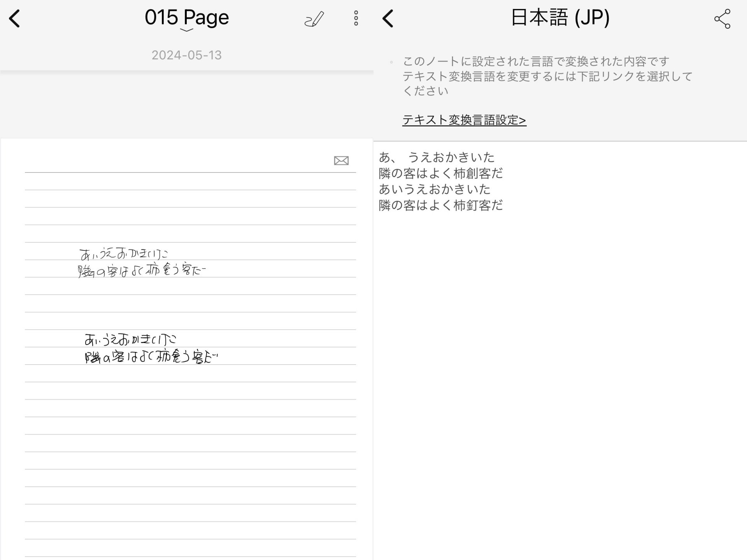Tap the lower handwritten 隣の客 sentence
Viewport: 747px width, 560px height.
coord(151,357)
